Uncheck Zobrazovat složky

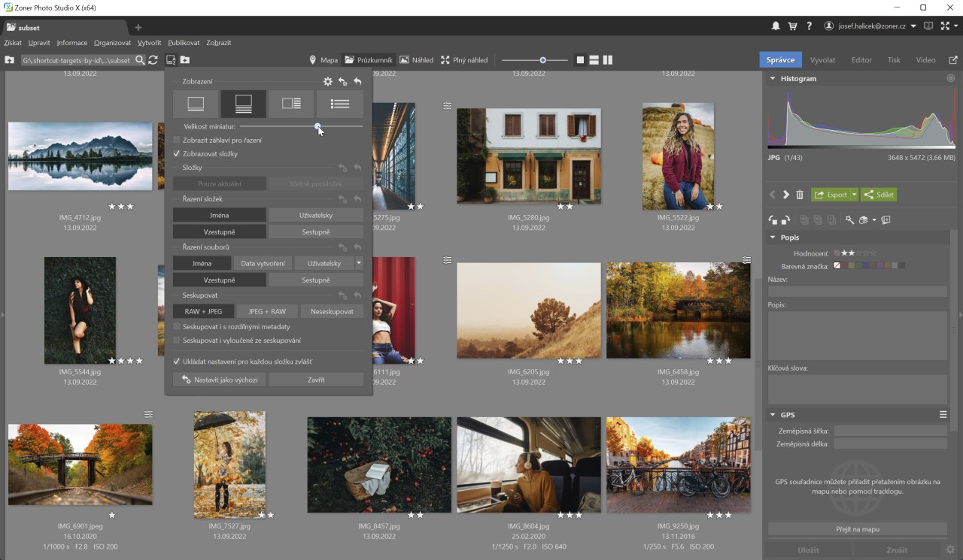(x=177, y=153)
